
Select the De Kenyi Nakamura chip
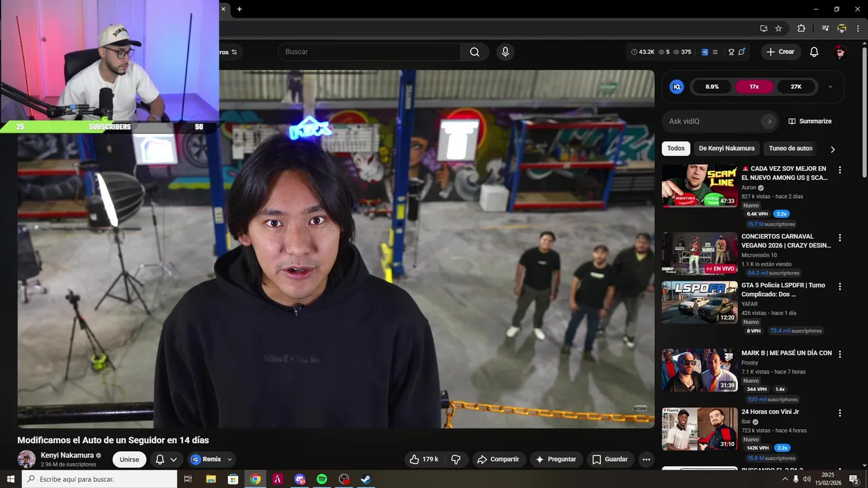point(726,148)
